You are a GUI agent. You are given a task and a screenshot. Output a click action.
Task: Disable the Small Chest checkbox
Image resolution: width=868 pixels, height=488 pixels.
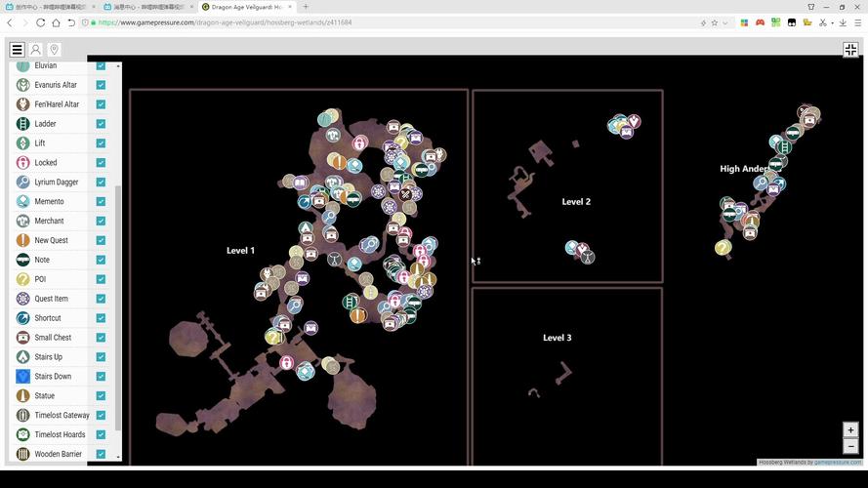pyautogui.click(x=101, y=338)
